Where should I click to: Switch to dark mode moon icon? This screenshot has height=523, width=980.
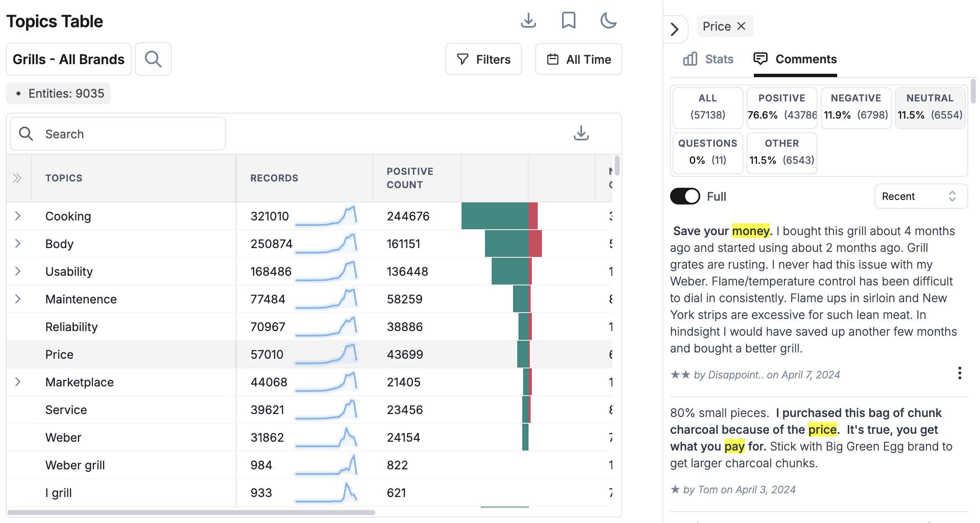pyautogui.click(x=608, y=21)
